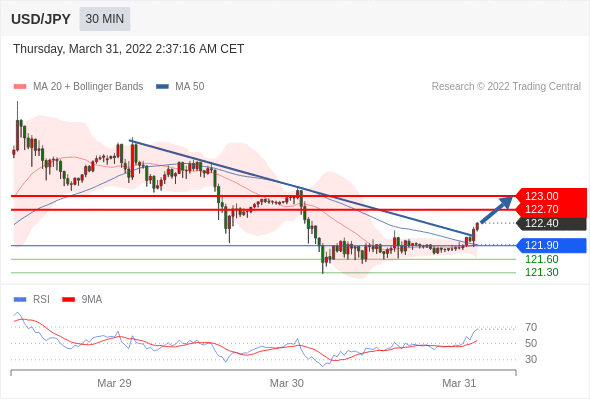Image resolution: width=590 pixels, height=400 pixels.
Task: Select the 123.00 red resistance price tag
Action: pos(551,196)
